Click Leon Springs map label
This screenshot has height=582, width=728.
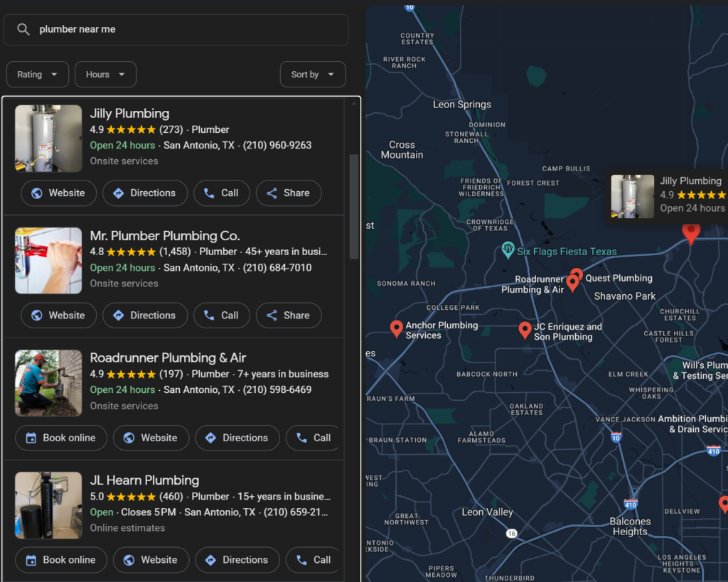click(x=462, y=104)
